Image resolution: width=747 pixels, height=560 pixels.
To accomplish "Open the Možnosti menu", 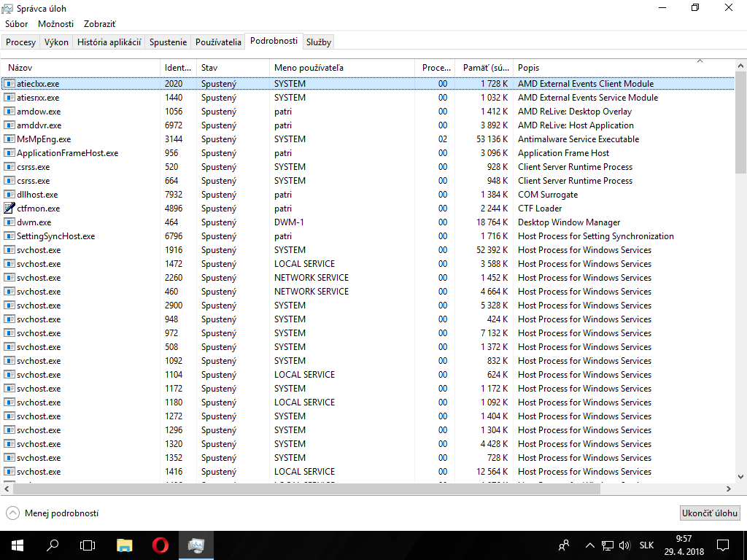I will [x=55, y=24].
